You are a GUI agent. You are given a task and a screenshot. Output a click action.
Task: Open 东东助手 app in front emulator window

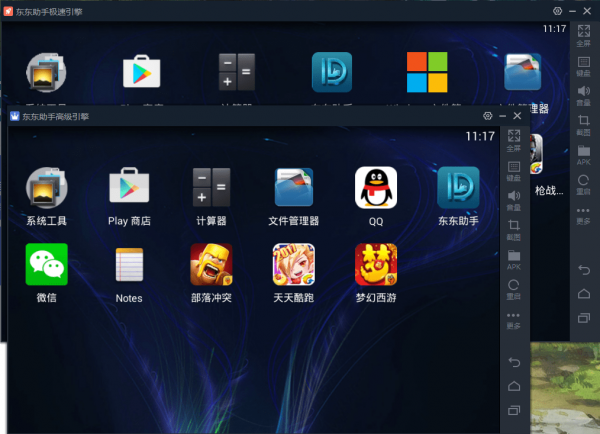[x=458, y=188]
